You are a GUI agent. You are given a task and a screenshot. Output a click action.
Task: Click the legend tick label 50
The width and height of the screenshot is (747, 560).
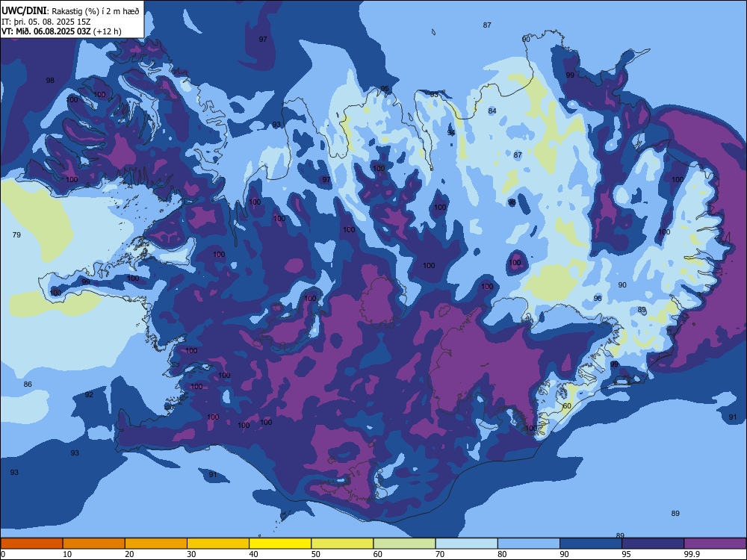pyautogui.click(x=316, y=554)
